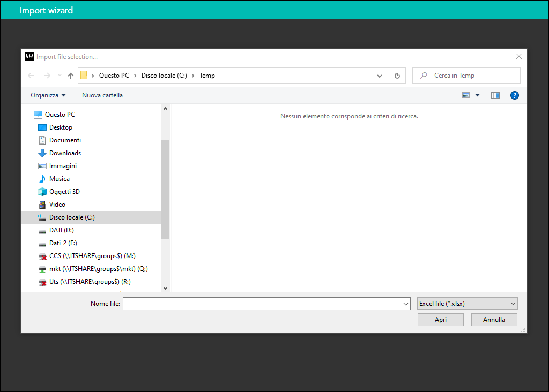Select the mkt network drive (Q:)
This screenshot has height=392, width=549.
pyautogui.click(x=98, y=269)
